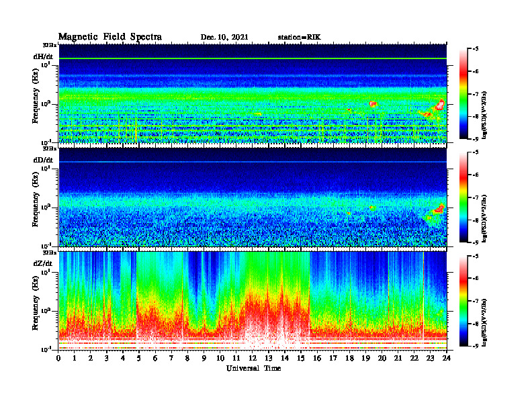Click the -5 value on the dH/dt color bar
This screenshot has height=411, width=532.
point(476,49)
